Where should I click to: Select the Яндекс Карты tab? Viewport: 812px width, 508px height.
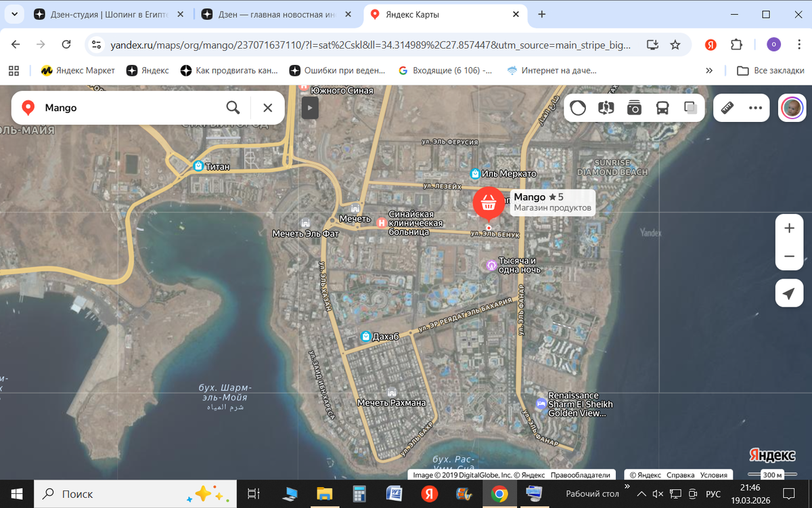coord(447,14)
